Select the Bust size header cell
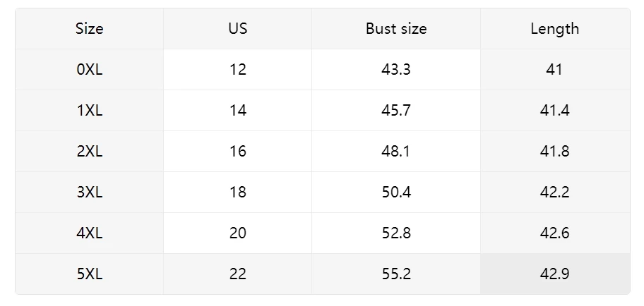 [x=396, y=29]
